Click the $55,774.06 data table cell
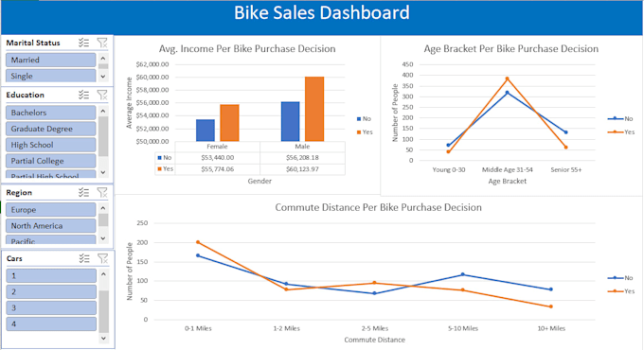Image resolution: width=644 pixels, height=350 pixels. pyautogui.click(x=217, y=168)
